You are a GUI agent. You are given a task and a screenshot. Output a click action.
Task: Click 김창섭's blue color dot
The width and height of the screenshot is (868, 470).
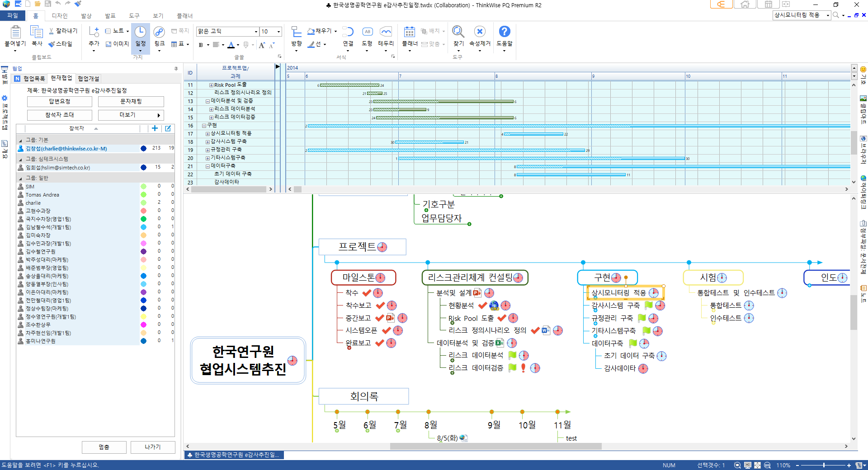click(x=143, y=148)
